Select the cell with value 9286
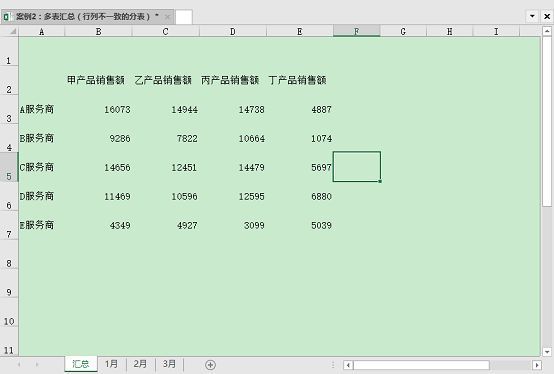This screenshot has height=374, width=554. coord(98,138)
